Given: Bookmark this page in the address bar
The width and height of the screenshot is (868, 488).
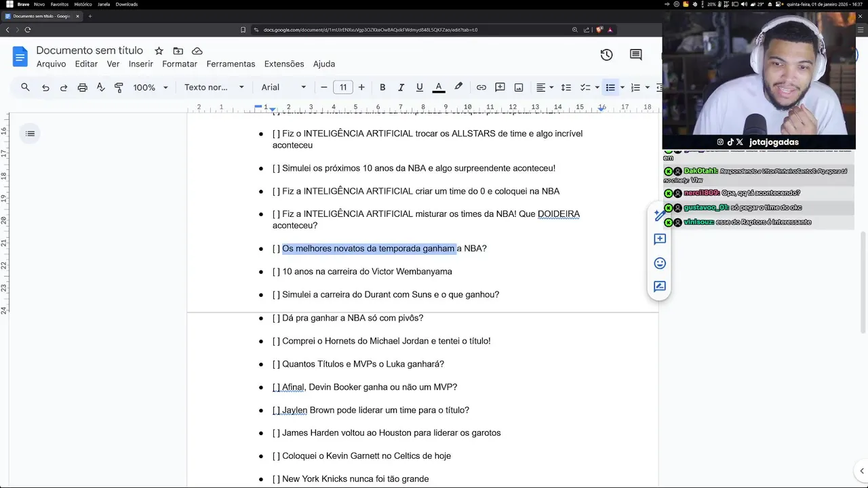Looking at the screenshot, I should click(243, 30).
